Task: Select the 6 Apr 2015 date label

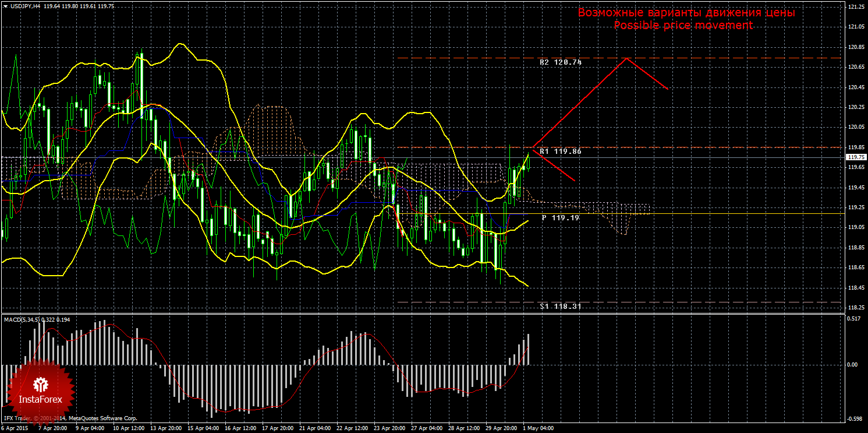Action: (15, 428)
